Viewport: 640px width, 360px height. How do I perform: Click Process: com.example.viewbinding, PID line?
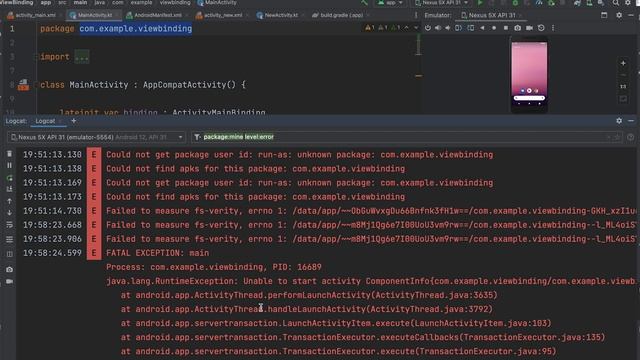(213, 267)
